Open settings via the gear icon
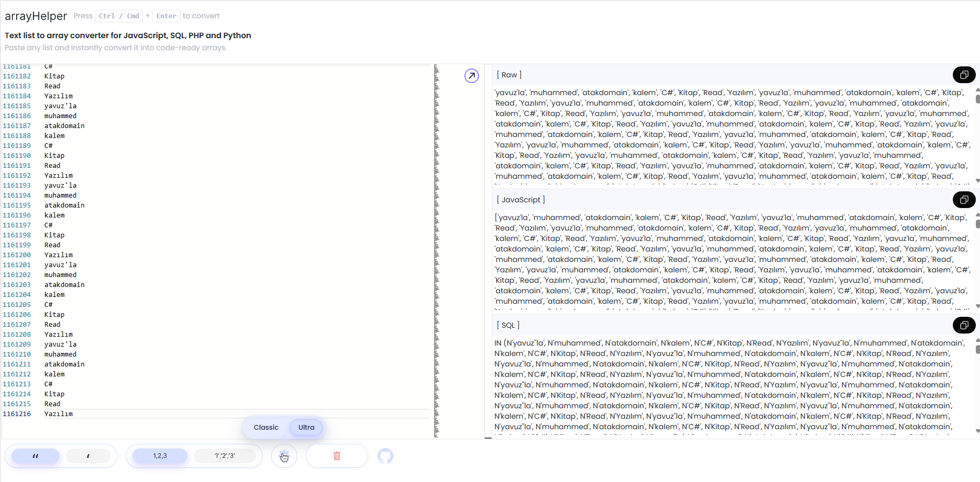The height and width of the screenshot is (482, 980). click(x=284, y=456)
